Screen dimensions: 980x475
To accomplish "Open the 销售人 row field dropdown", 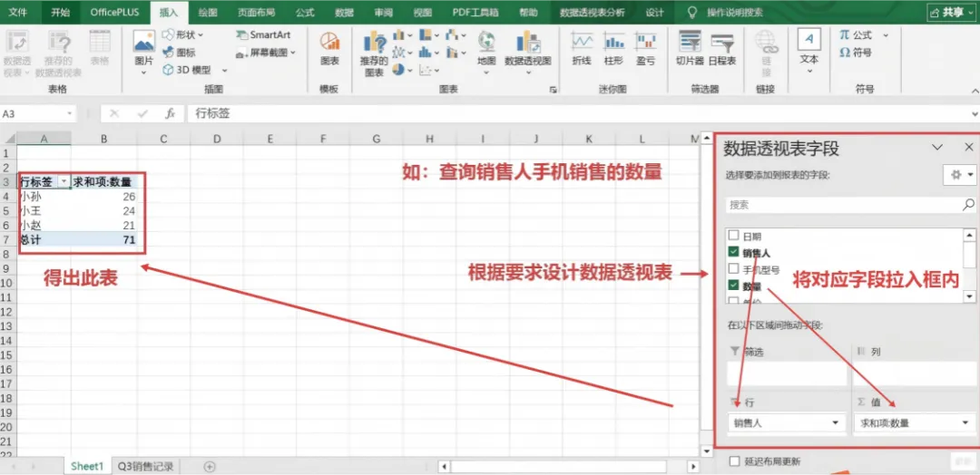I will (x=835, y=422).
